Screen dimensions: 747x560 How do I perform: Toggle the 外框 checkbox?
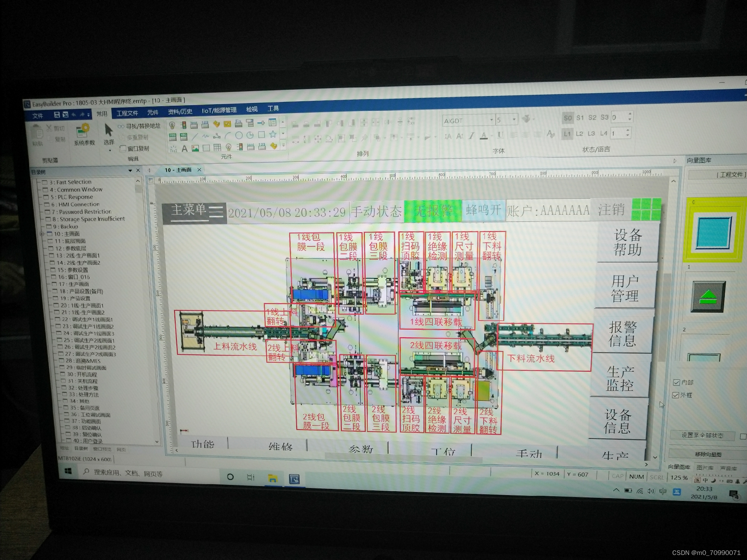pos(675,395)
